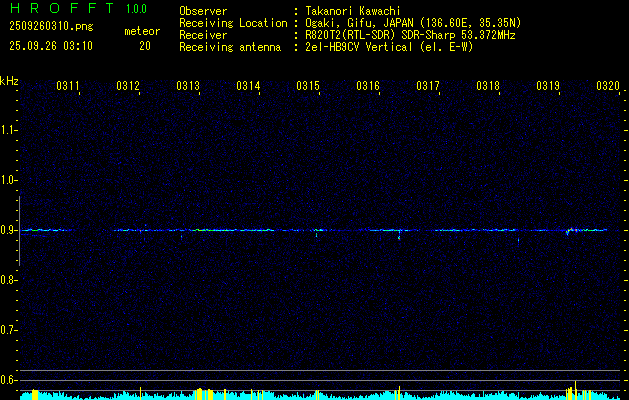Click the 0.6 kHz axis value
629x400 pixels.
[8, 380]
